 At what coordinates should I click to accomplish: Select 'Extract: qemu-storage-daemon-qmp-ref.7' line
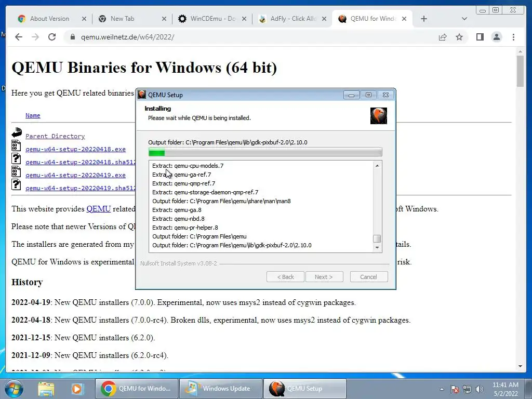coord(205,192)
